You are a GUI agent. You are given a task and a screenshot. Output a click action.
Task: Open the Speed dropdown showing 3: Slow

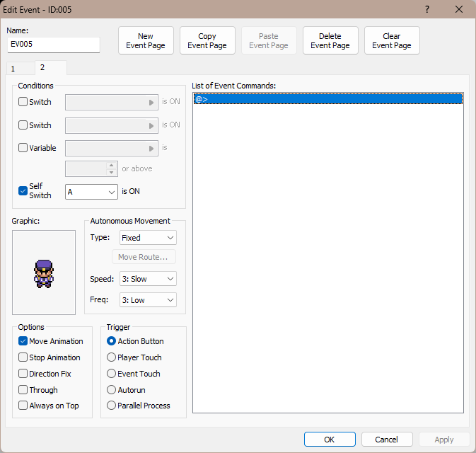[x=148, y=279]
